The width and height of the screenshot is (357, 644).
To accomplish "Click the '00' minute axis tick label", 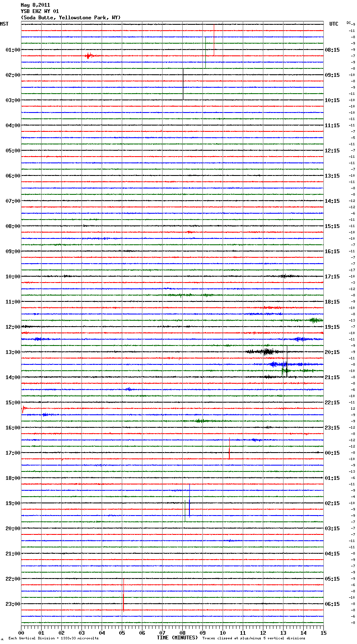I will point(21,632).
